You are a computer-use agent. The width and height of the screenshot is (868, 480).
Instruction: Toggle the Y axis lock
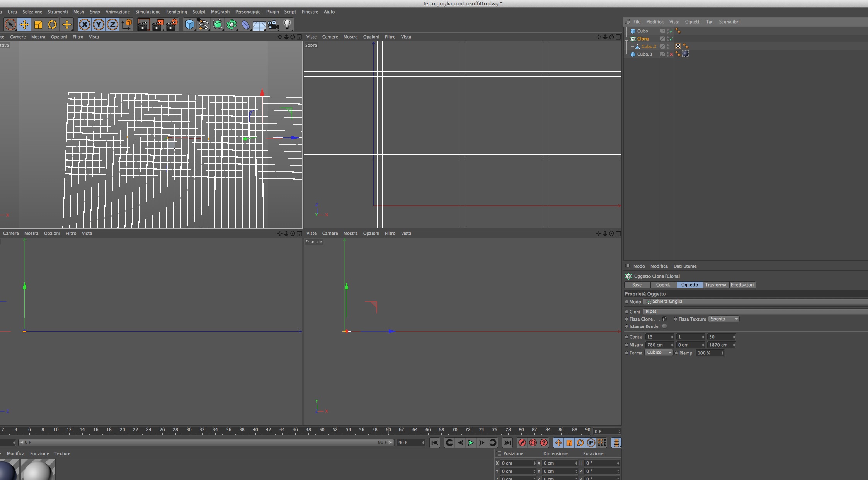point(99,25)
